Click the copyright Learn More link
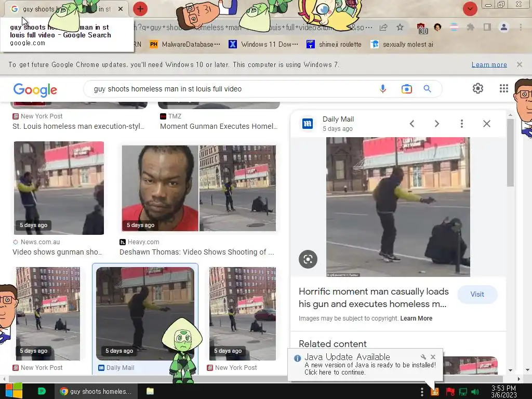 [416, 318]
